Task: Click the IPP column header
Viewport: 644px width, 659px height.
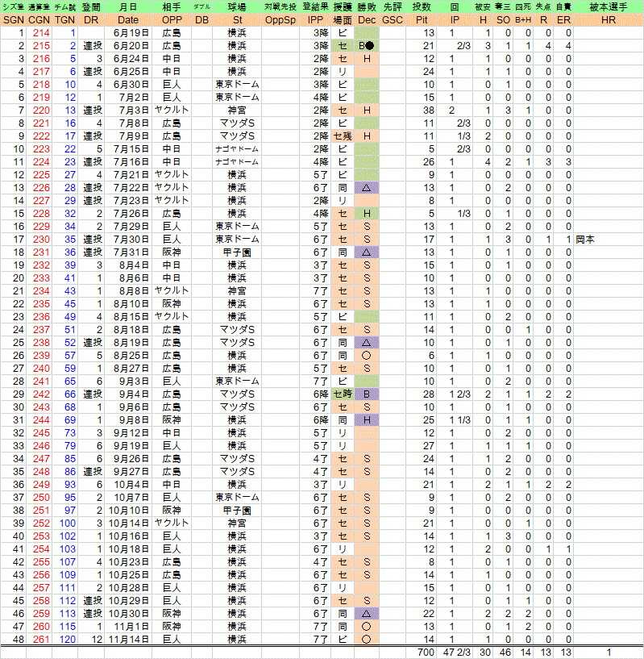Action: [315, 19]
